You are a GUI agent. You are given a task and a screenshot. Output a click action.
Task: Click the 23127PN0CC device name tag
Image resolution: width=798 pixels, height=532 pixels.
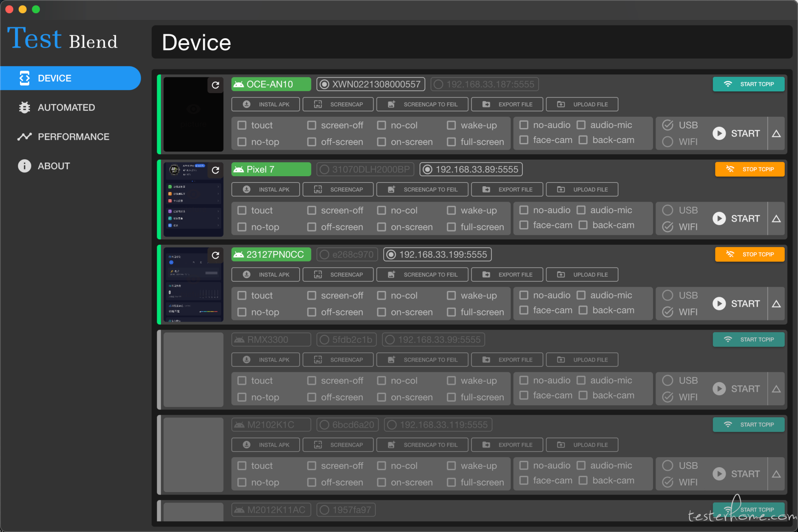click(x=271, y=255)
